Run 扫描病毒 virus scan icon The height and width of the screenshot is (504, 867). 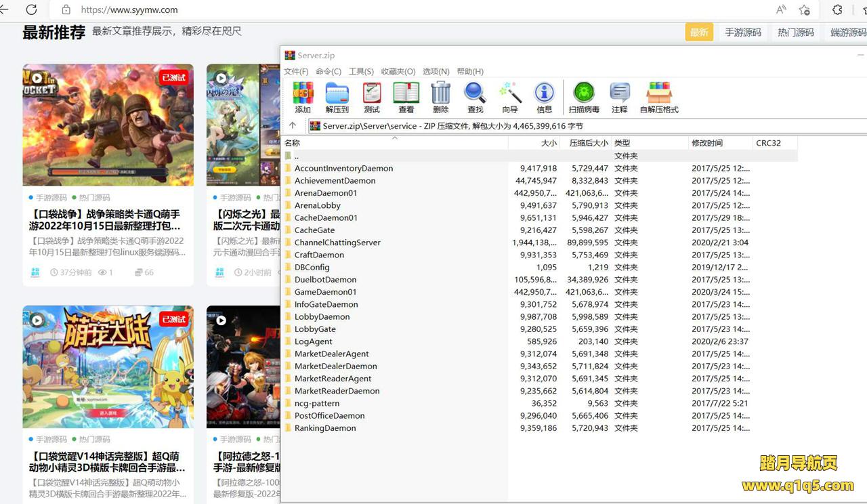(584, 93)
